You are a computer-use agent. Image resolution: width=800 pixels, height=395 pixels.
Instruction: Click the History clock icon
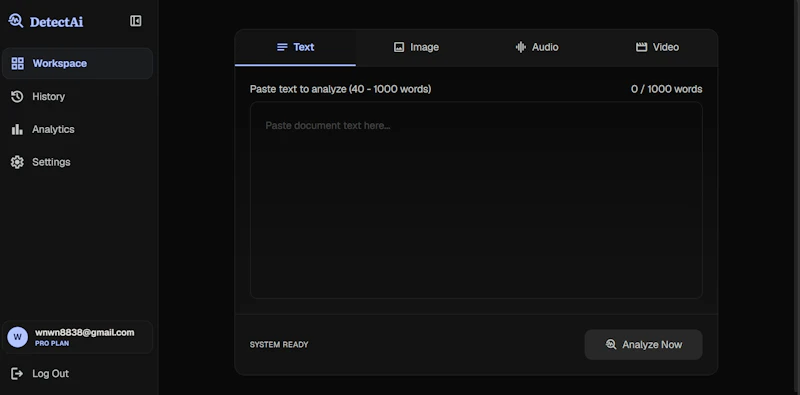17,96
